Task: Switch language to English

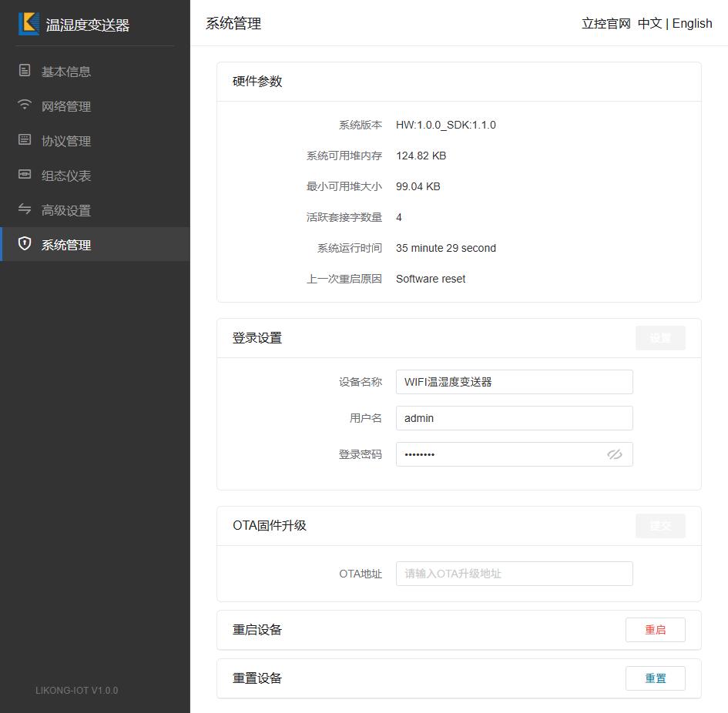Action: click(692, 23)
